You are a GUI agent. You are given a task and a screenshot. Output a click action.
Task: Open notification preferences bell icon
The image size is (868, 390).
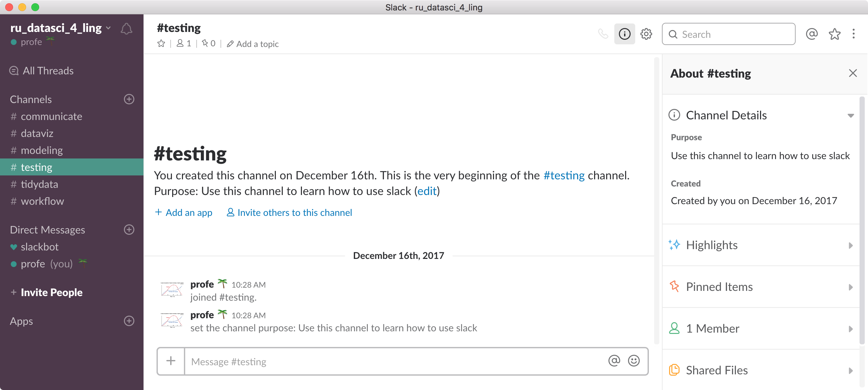tap(127, 29)
